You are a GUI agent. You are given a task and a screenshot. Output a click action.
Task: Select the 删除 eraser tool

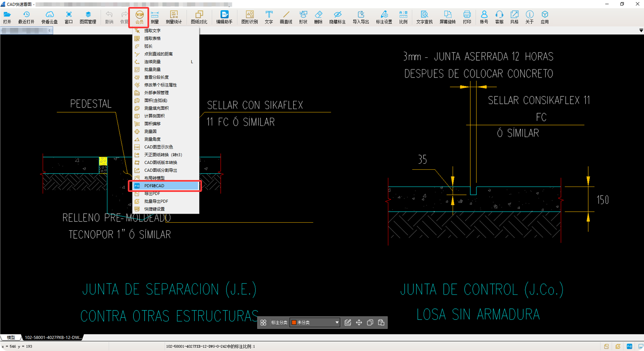pyautogui.click(x=318, y=17)
